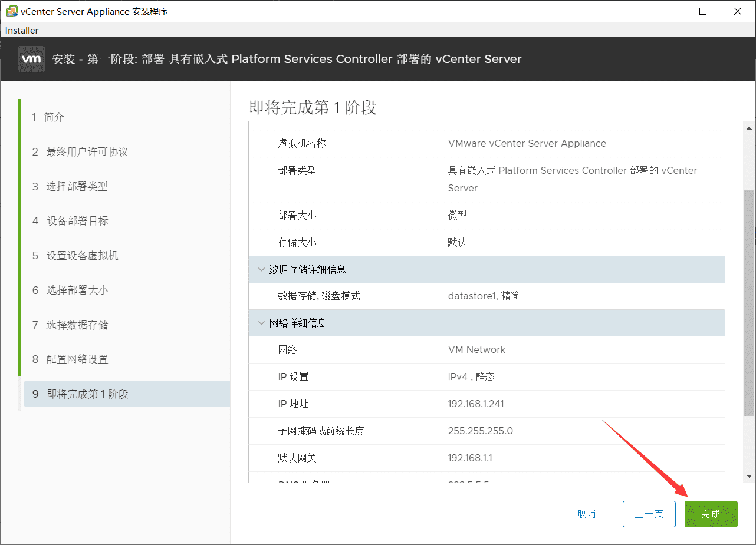Go to step 6 选择部署大小
The width and height of the screenshot is (756, 545).
pos(70,290)
